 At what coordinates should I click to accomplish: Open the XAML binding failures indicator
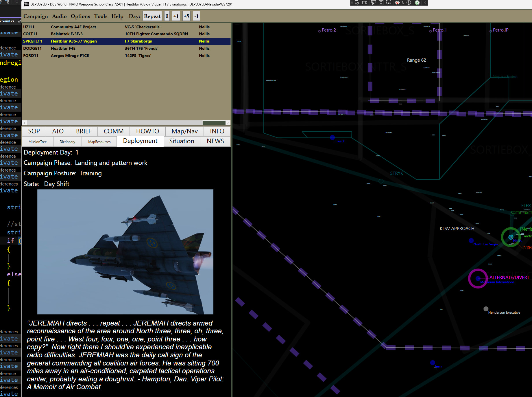coord(400,3)
